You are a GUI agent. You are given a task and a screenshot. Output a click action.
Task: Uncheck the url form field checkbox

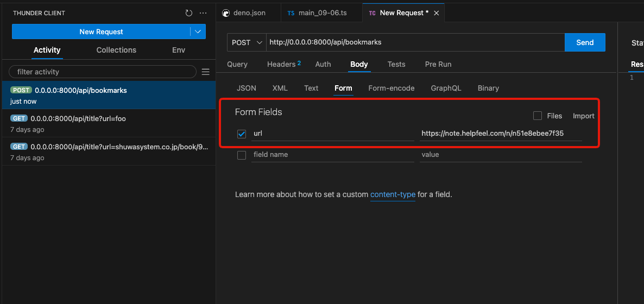[x=242, y=134]
